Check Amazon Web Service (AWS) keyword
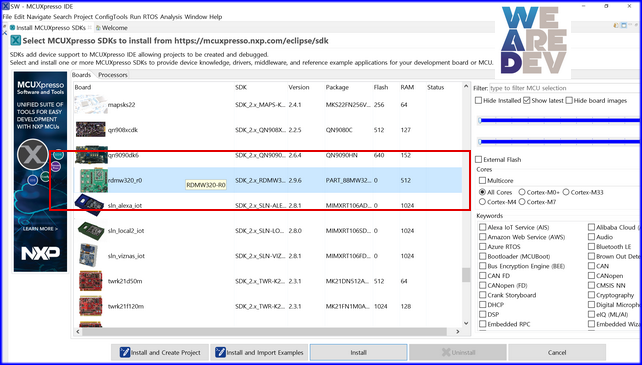 (483, 237)
